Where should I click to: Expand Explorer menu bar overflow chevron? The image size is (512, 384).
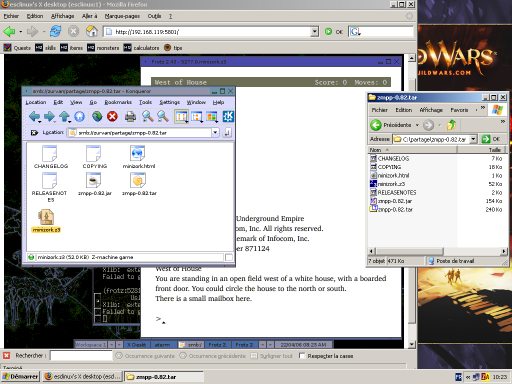[x=483, y=108]
